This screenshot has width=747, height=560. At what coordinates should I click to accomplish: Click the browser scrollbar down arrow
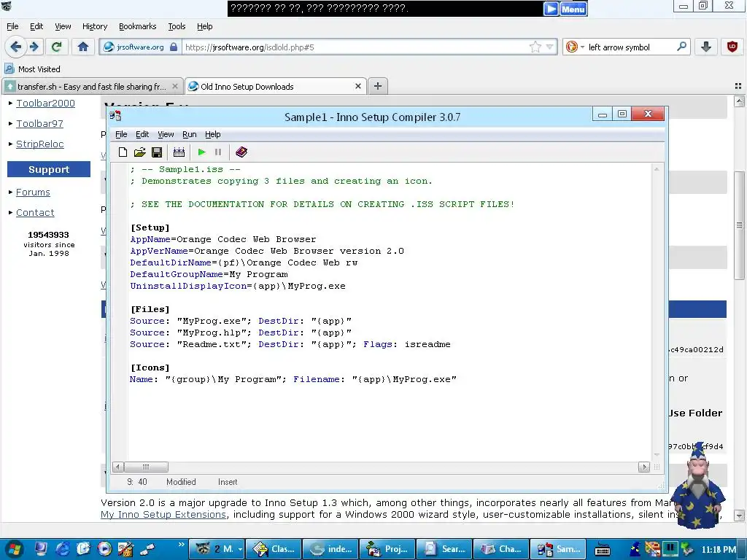click(x=739, y=516)
